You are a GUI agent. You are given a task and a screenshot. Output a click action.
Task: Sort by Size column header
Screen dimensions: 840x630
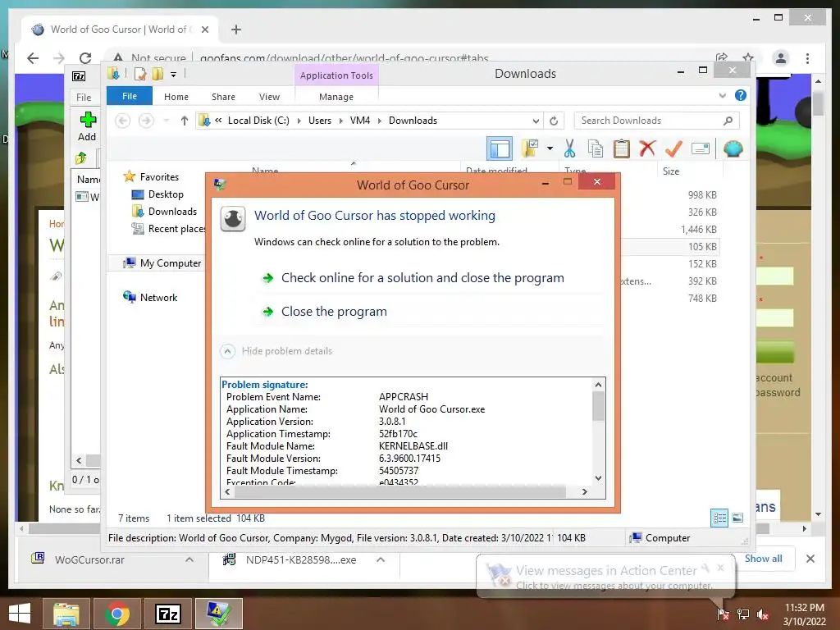click(671, 171)
